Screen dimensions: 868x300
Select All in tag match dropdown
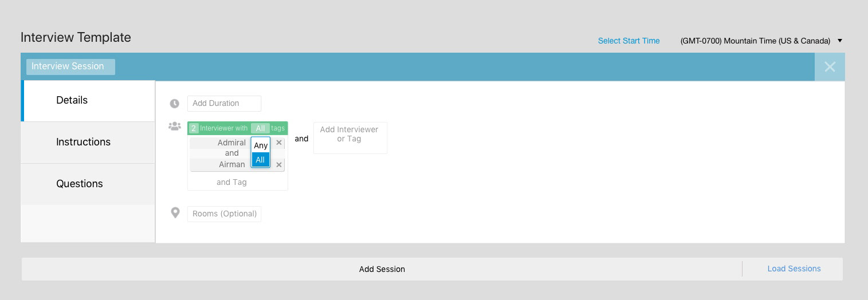[x=261, y=160]
